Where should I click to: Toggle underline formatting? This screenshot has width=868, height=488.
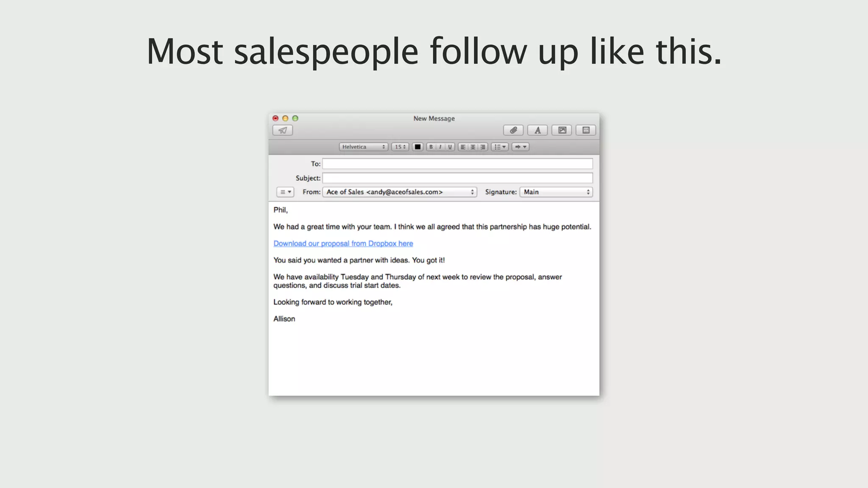click(x=450, y=147)
